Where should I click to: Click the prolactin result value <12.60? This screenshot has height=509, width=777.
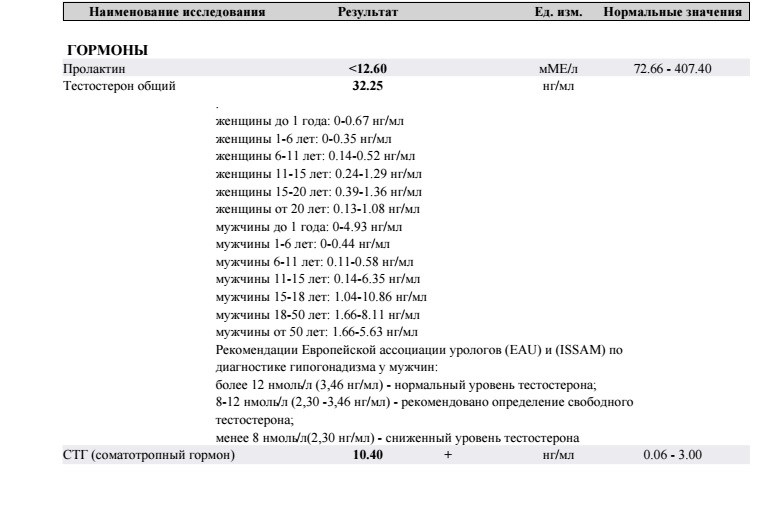368,68
